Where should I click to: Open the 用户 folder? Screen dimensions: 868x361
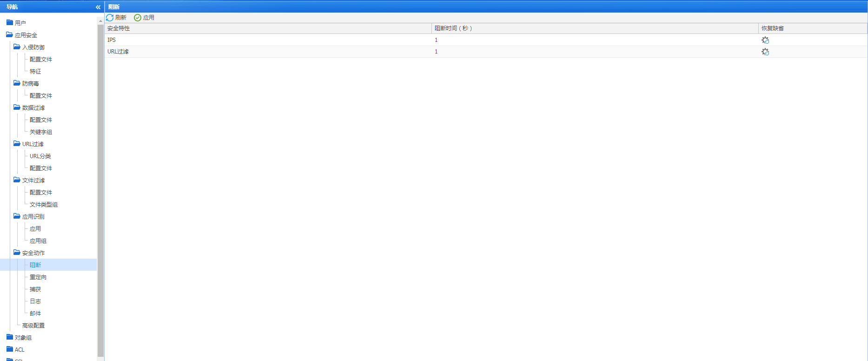pyautogui.click(x=10, y=22)
